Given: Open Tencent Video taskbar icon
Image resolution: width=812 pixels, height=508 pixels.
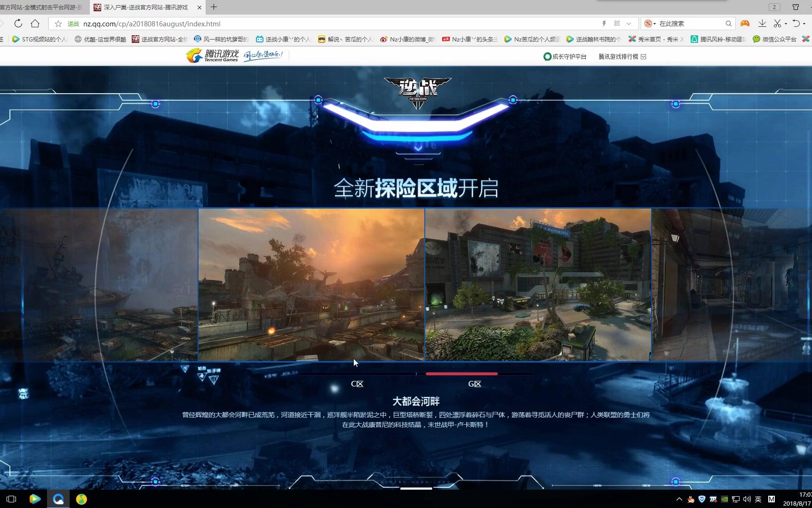Looking at the screenshot, I should (x=35, y=499).
